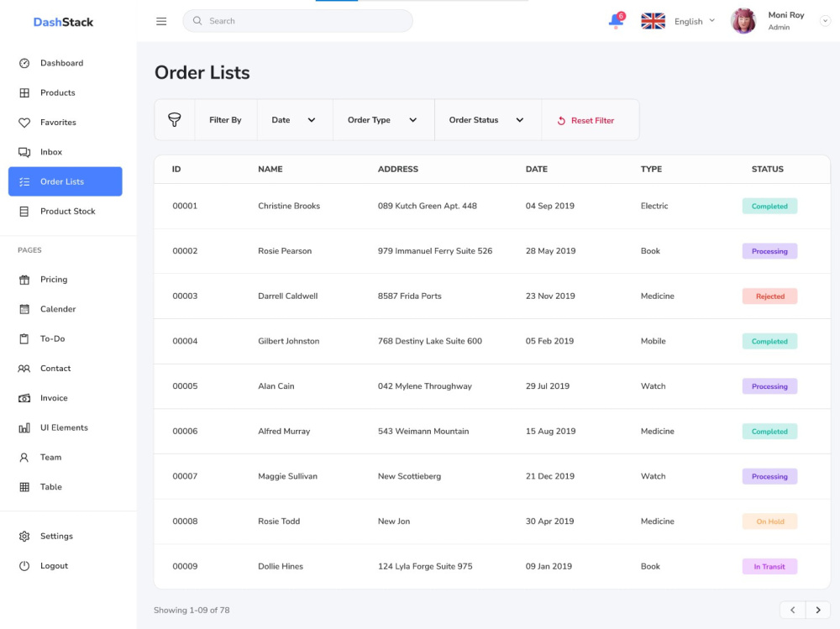Click the DashStack logo
This screenshot has width=840, height=629.
click(63, 22)
